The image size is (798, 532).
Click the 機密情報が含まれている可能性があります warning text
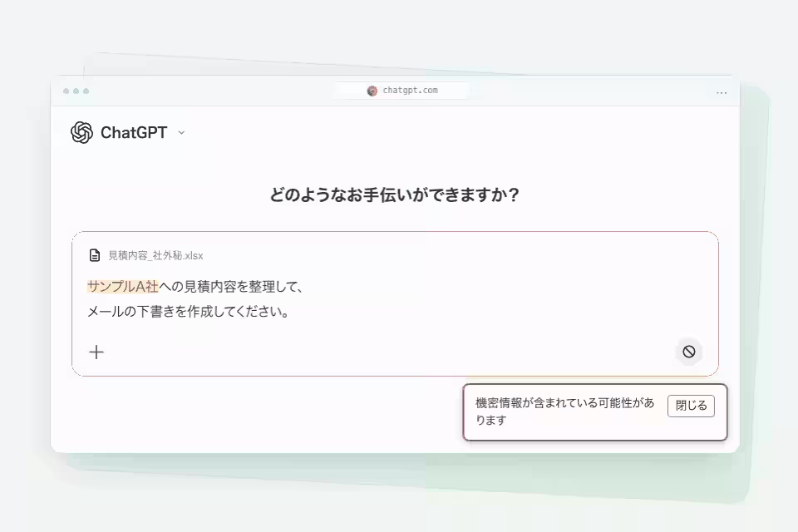565,411
